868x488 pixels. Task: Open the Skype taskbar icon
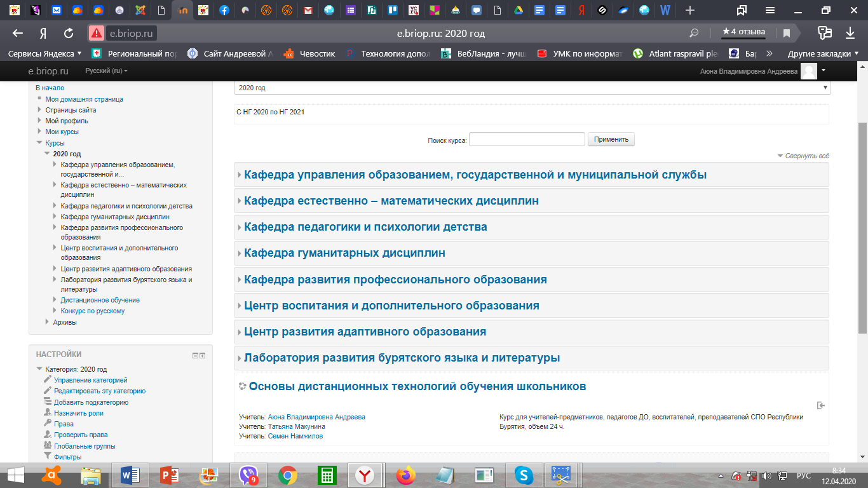pyautogui.click(x=524, y=475)
